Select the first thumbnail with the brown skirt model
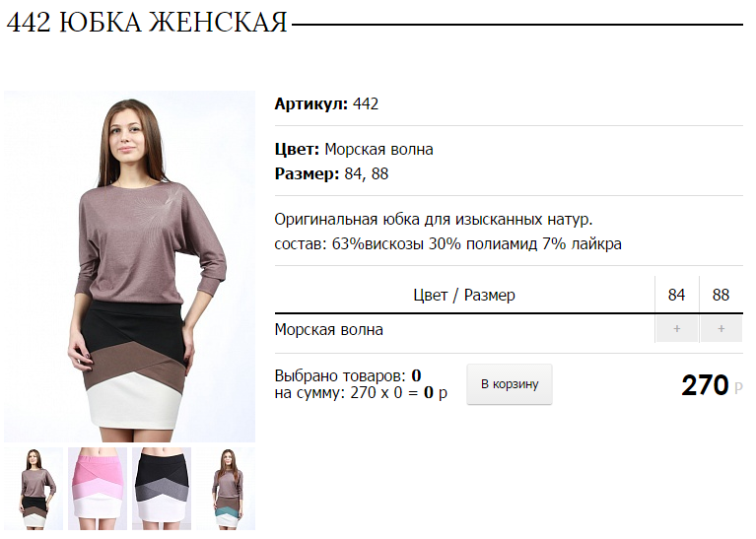The width and height of the screenshot is (756, 539). coord(34,489)
